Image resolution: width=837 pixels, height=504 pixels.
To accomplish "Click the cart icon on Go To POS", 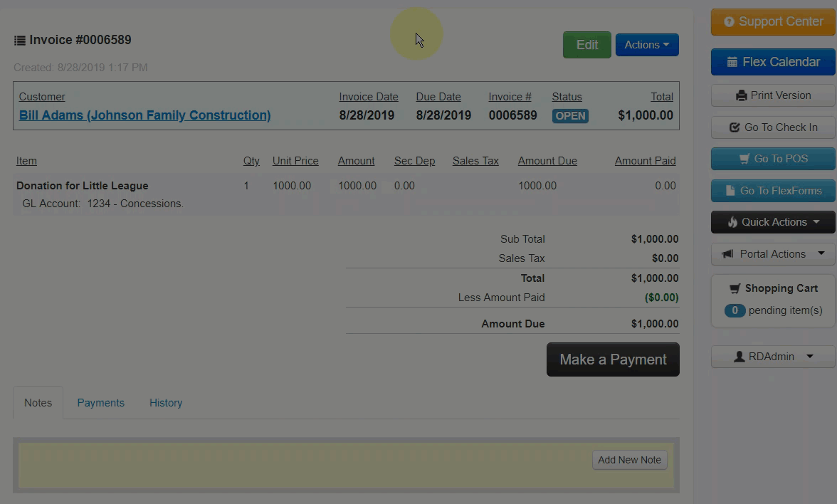I will pyautogui.click(x=744, y=159).
